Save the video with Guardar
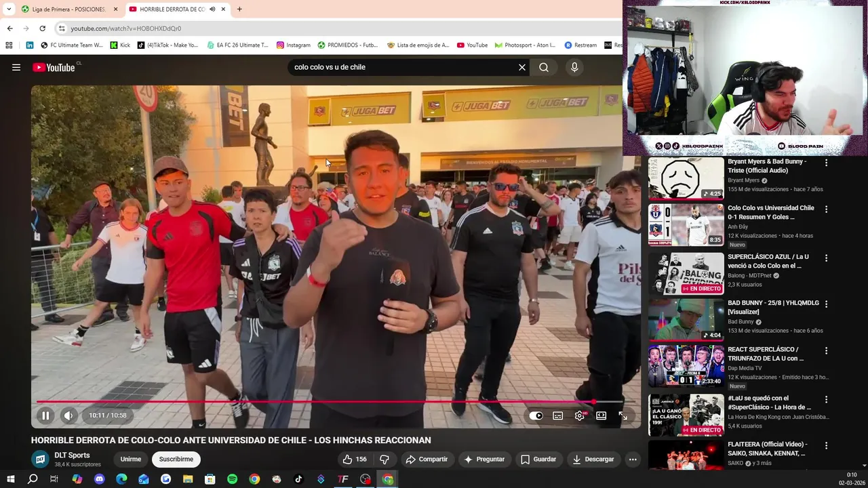 pyautogui.click(x=538, y=460)
